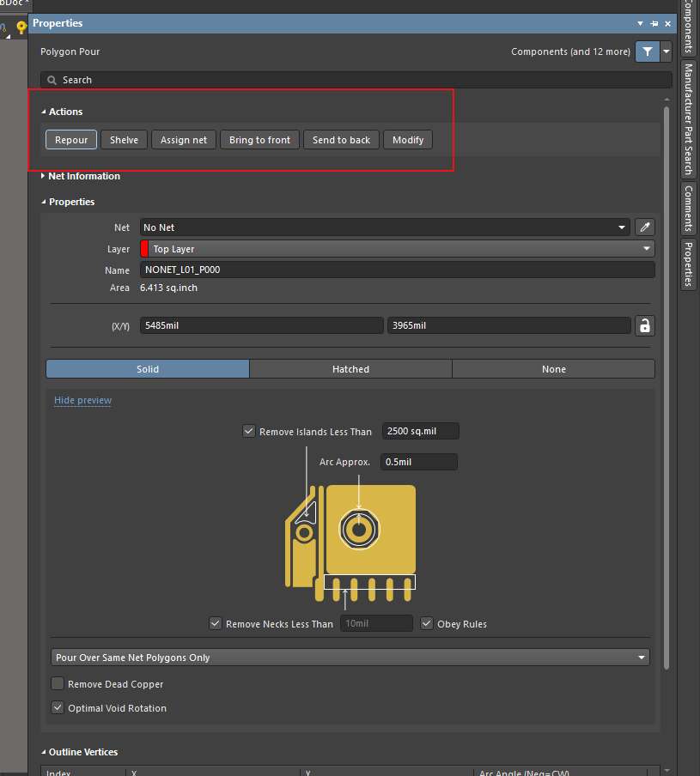Click the filter funnel icon
The image size is (700, 776).
(x=647, y=52)
